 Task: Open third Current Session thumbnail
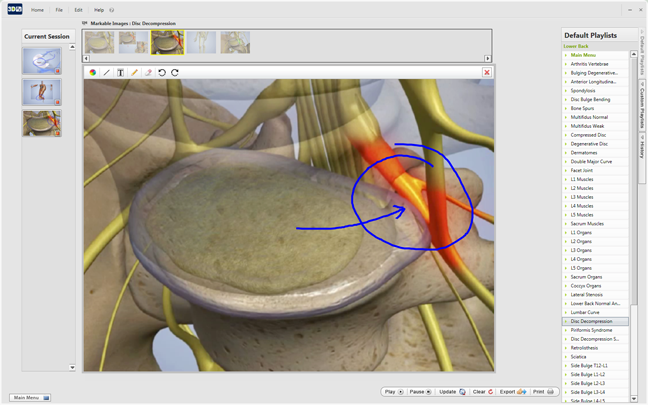coord(42,123)
